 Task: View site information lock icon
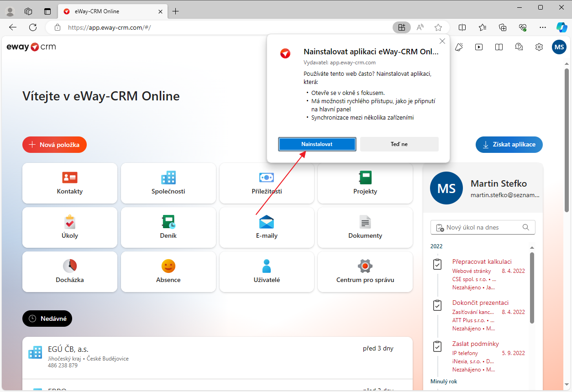pyautogui.click(x=58, y=27)
